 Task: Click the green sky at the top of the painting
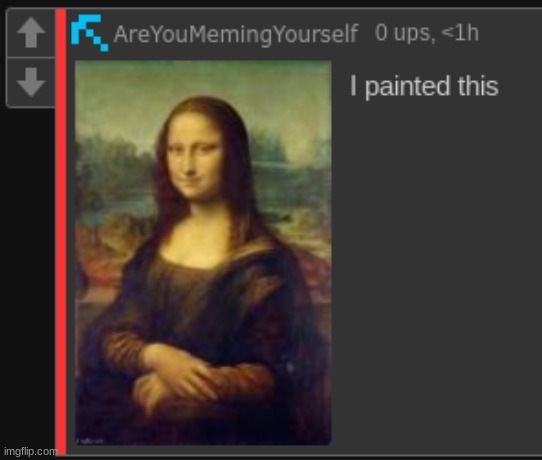(x=203, y=79)
